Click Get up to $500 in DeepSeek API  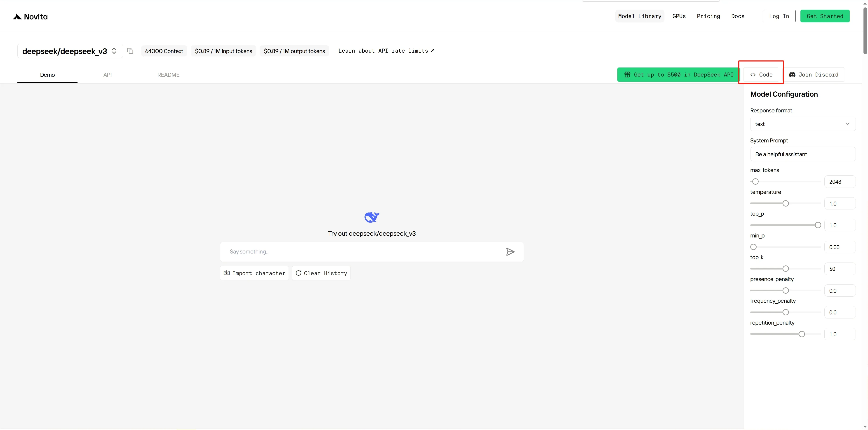pos(679,75)
